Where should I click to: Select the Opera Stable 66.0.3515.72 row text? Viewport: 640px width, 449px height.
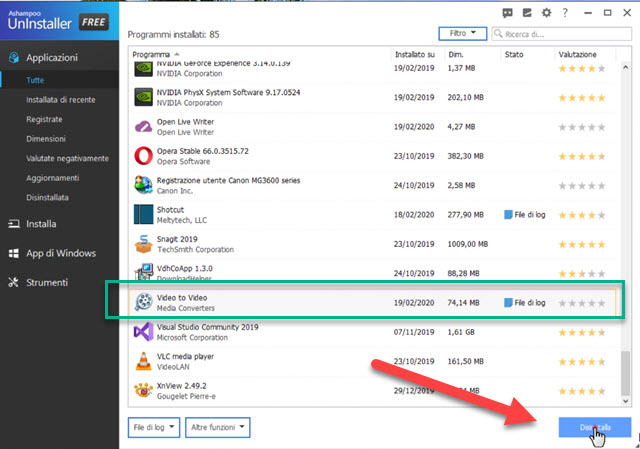tap(203, 151)
